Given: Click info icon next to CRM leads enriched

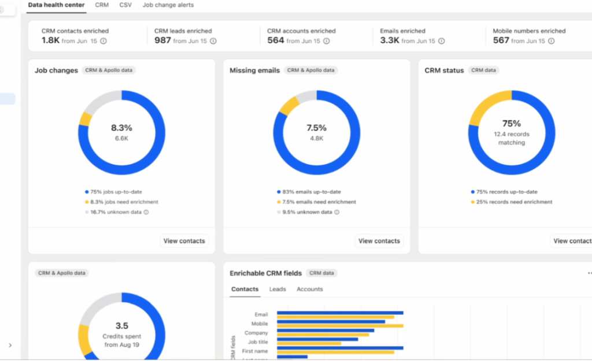Looking at the screenshot, I should [x=213, y=41].
